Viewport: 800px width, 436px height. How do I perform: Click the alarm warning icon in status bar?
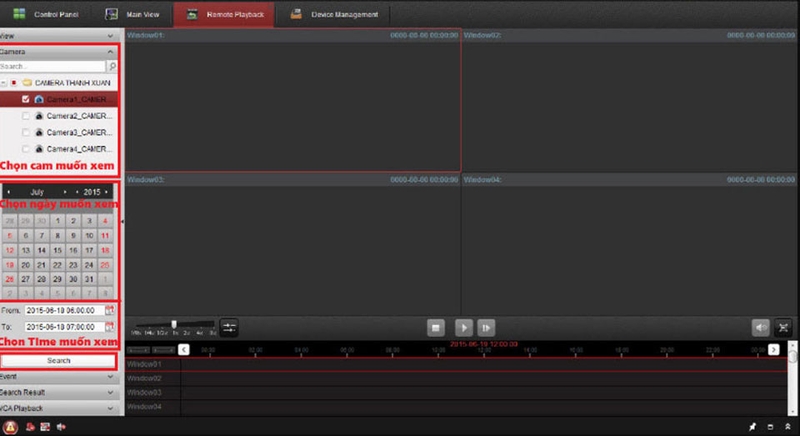pyautogui.click(x=9, y=426)
